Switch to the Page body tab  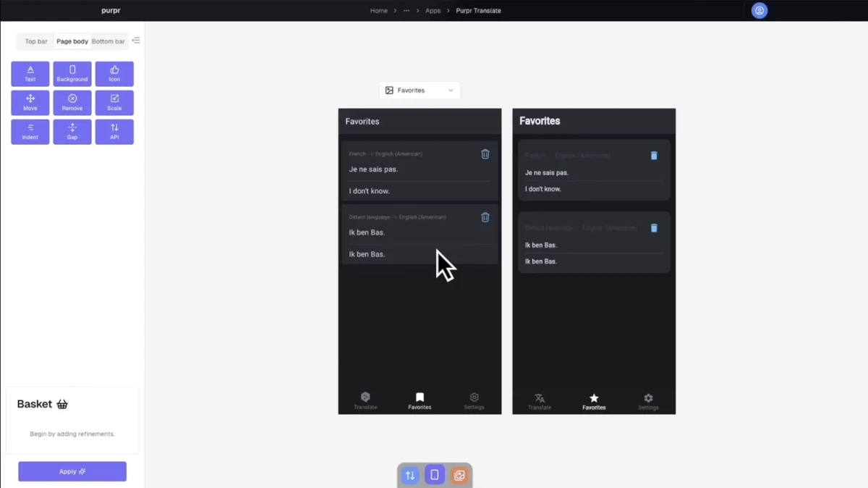pos(72,41)
